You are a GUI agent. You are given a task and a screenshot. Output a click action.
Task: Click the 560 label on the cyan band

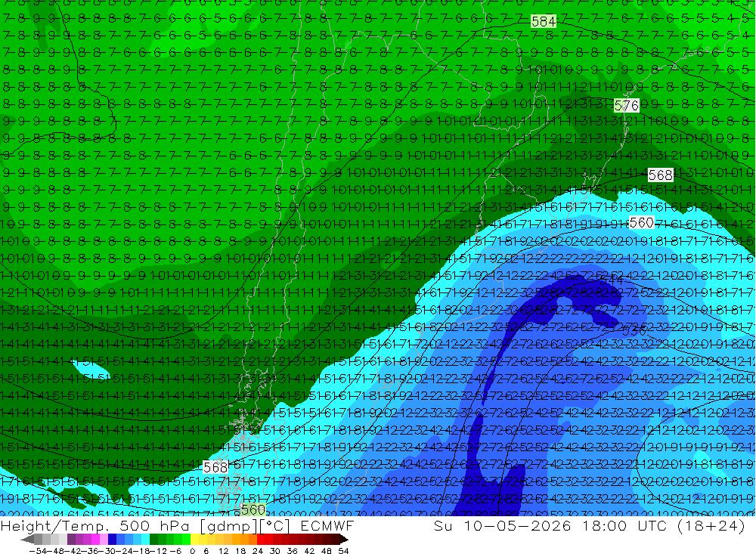[642, 222]
